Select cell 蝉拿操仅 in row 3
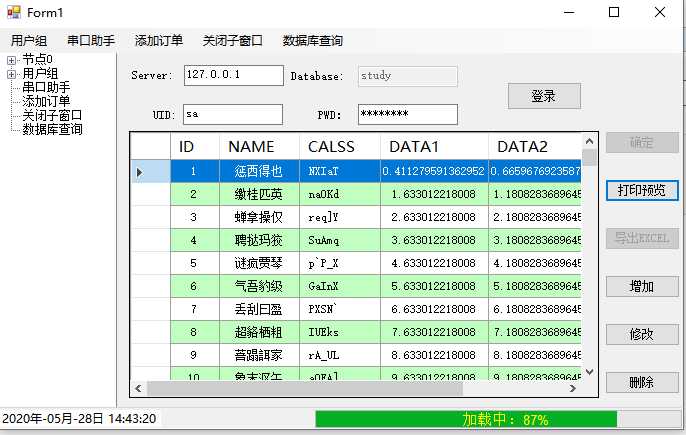The image size is (686, 435). coord(259,217)
